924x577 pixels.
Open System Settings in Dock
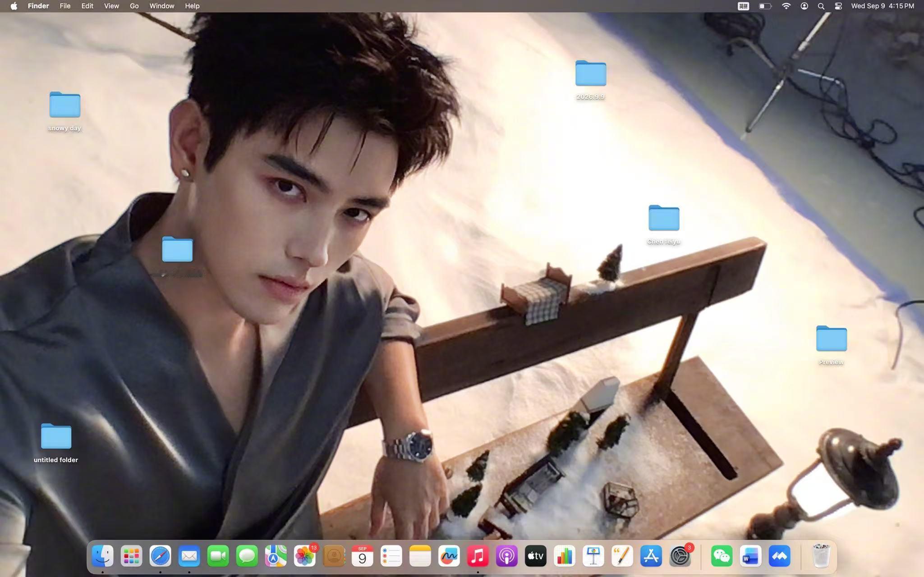point(680,556)
